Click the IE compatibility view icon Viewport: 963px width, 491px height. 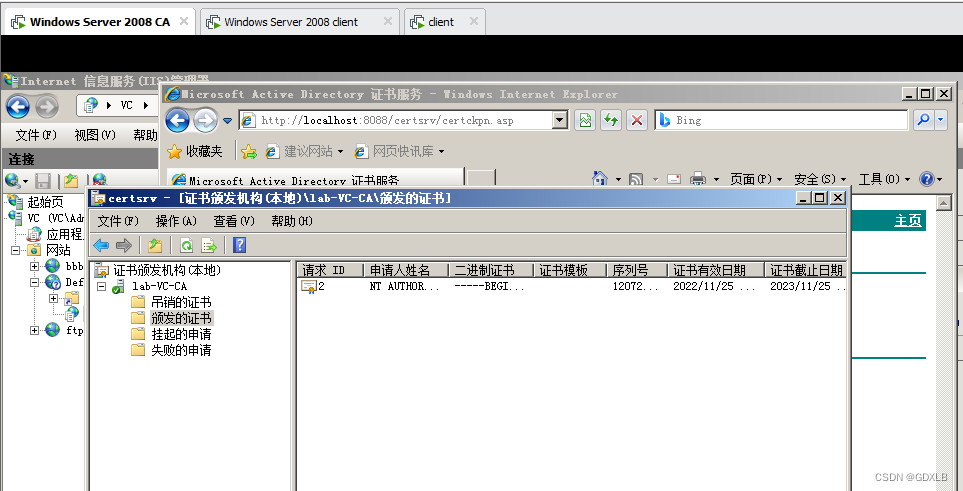pos(585,120)
